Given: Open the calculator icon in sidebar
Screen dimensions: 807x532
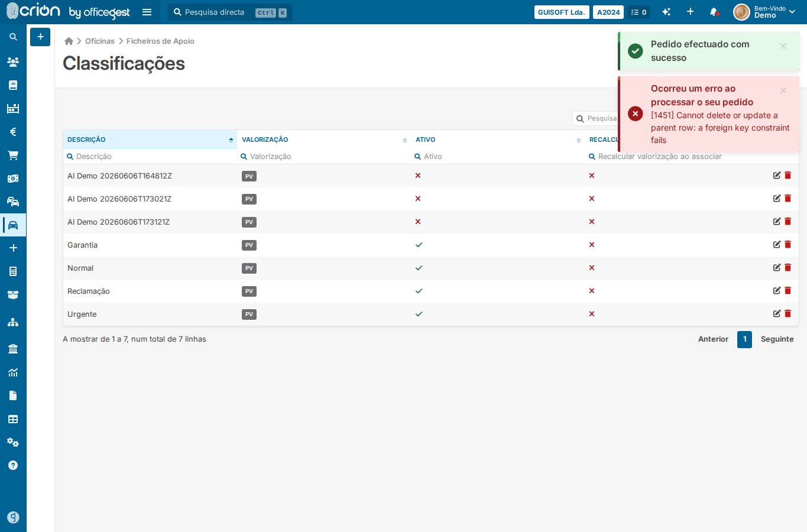Looking at the screenshot, I should (13, 271).
